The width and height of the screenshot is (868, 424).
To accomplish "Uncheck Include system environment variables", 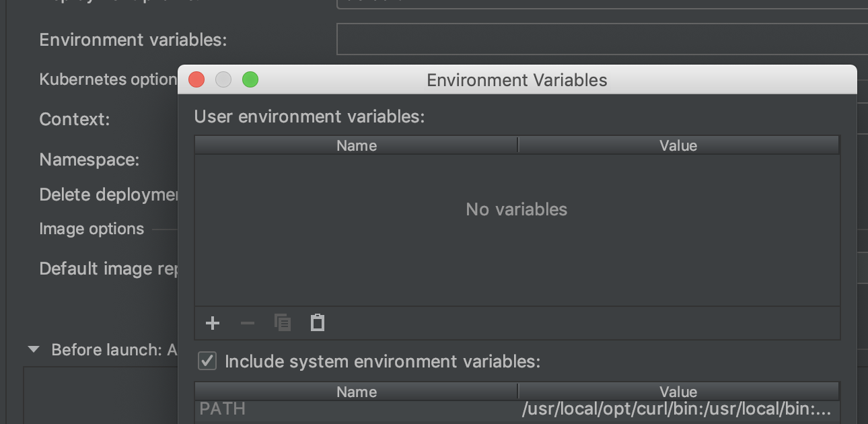I will coord(207,361).
